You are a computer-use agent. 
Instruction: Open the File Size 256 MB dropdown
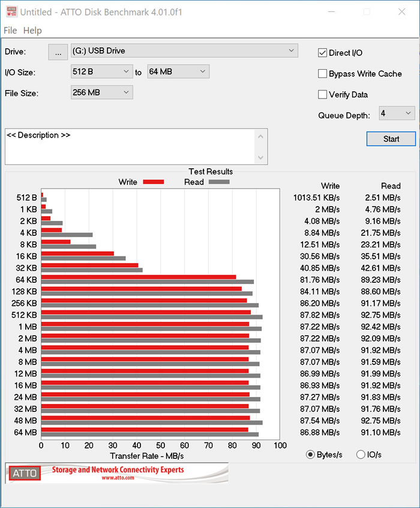101,92
